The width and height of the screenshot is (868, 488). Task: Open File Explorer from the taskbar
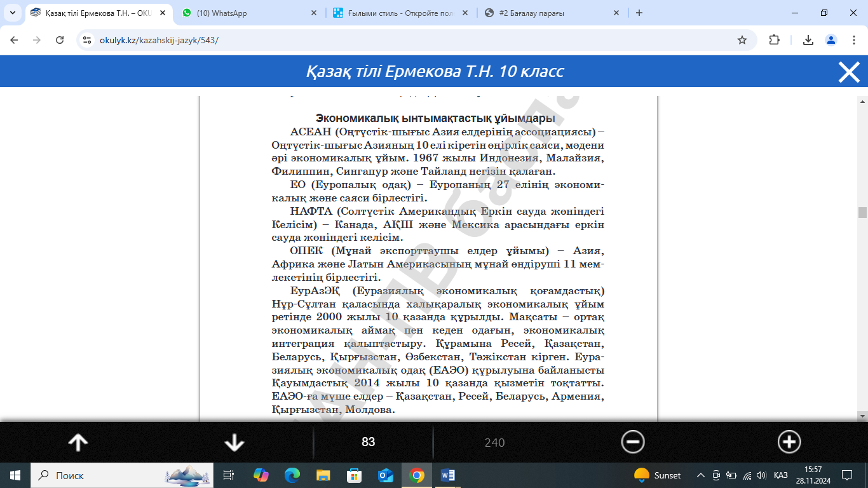click(323, 475)
